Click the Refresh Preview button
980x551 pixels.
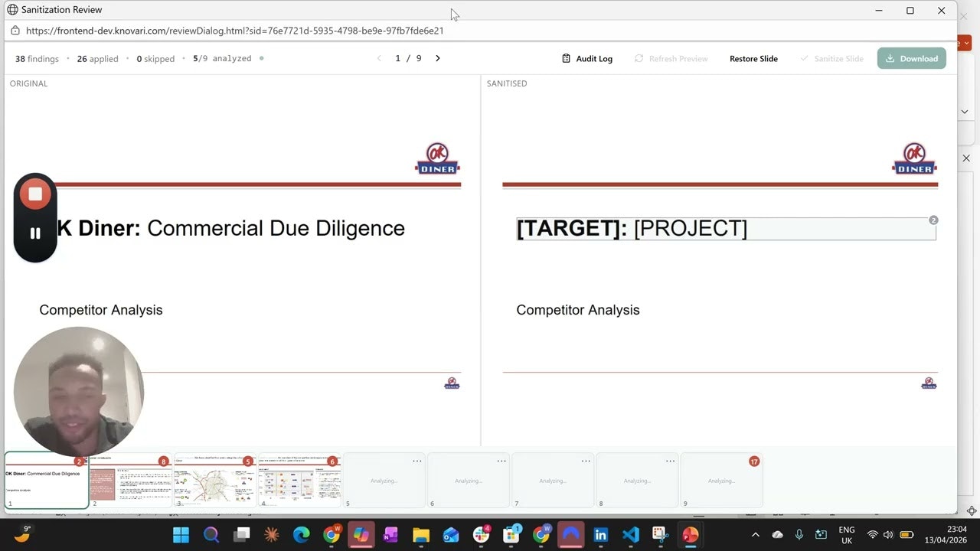click(671, 59)
